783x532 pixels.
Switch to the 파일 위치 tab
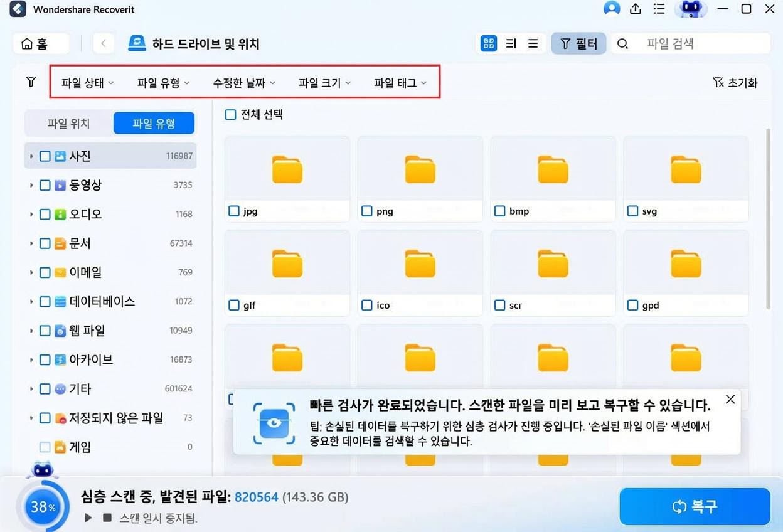tap(68, 124)
